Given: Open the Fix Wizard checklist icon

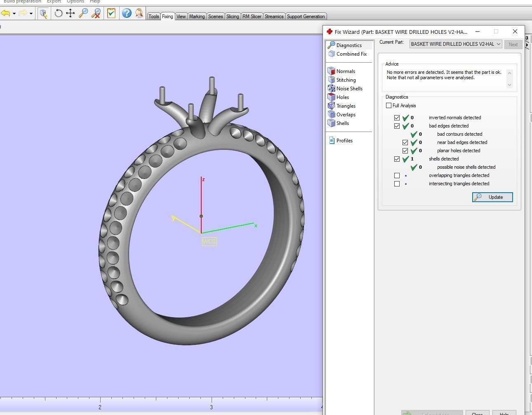Looking at the screenshot, I should pos(111,13).
